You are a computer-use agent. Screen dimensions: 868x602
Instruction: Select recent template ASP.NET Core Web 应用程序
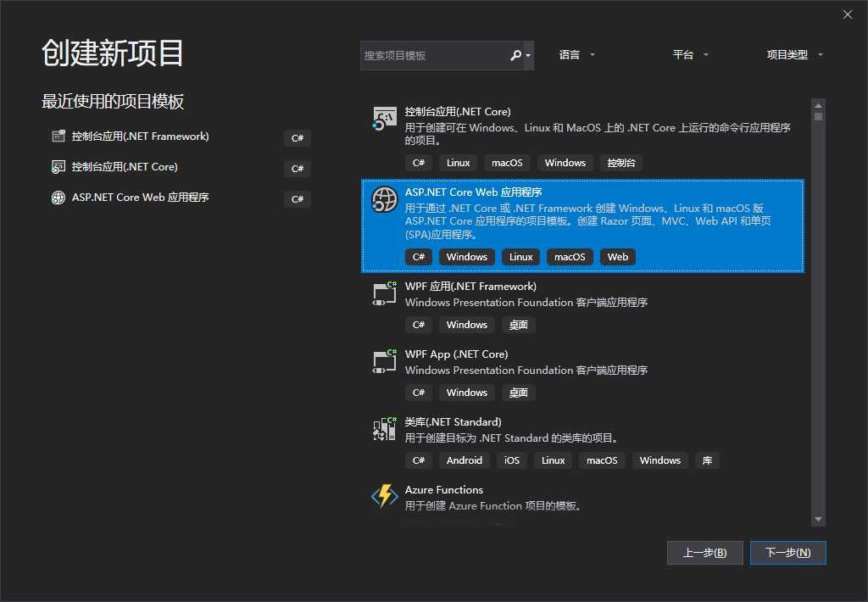coord(140,198)
